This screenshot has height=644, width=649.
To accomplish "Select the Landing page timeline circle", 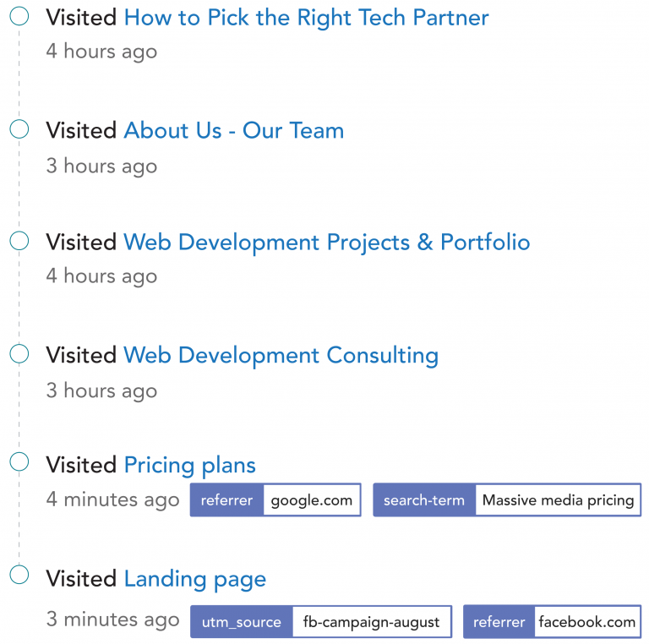I will pyautogui.click(x=19, y=576).
